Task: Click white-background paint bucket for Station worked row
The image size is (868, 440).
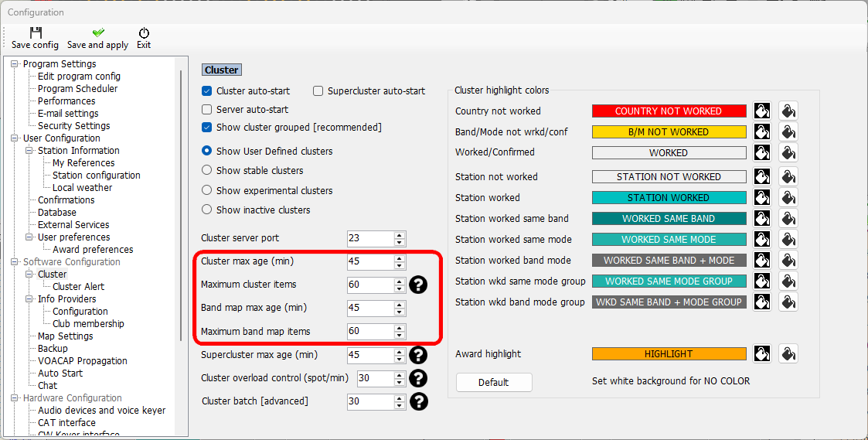Action: (788, 197)
